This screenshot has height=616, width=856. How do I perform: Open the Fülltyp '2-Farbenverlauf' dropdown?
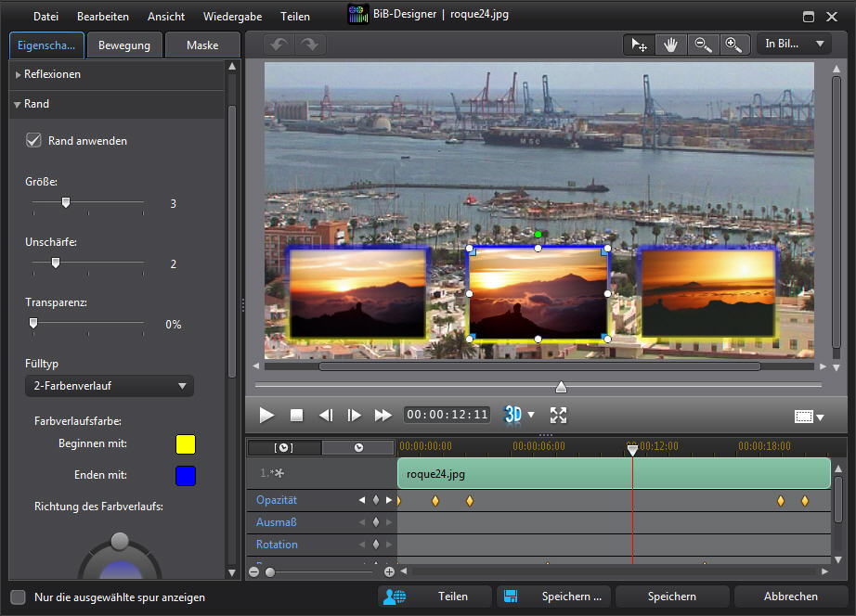coord(109,386)
